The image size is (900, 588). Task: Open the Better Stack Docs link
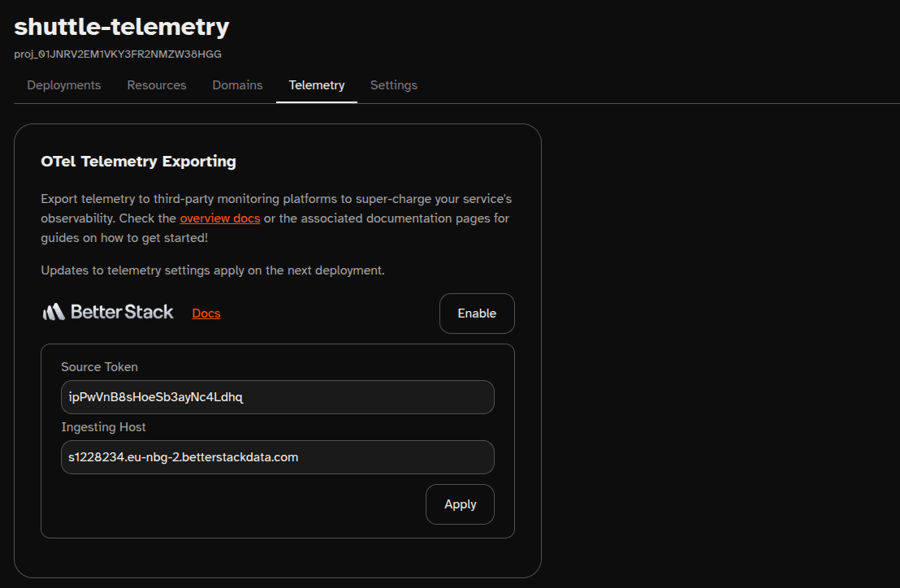(x=206, y=313)
